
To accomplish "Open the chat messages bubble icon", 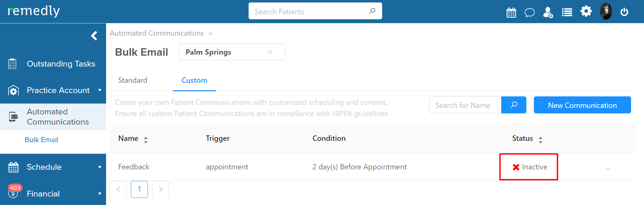I will [x=529, y=13].
